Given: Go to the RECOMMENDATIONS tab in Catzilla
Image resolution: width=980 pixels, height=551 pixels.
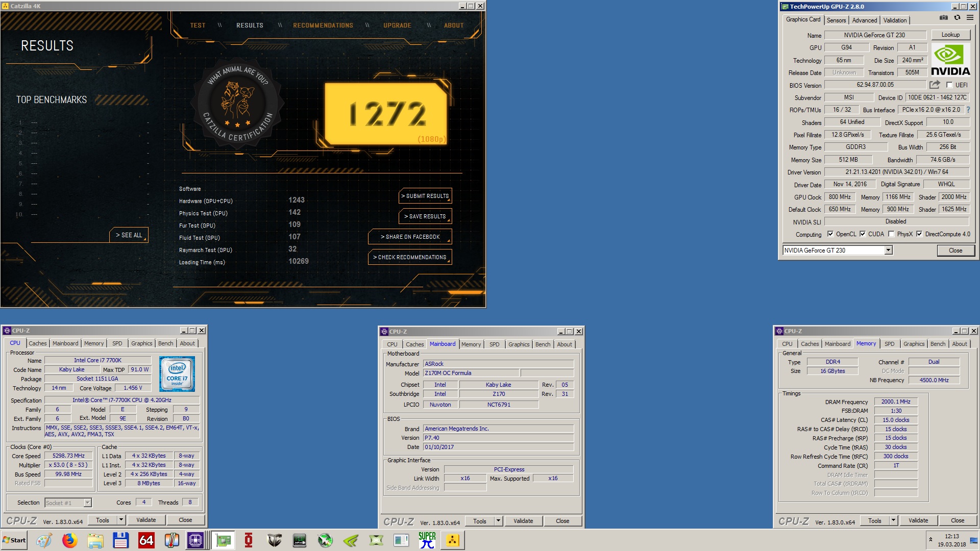Looking at the screenshot, I should 323,26.
